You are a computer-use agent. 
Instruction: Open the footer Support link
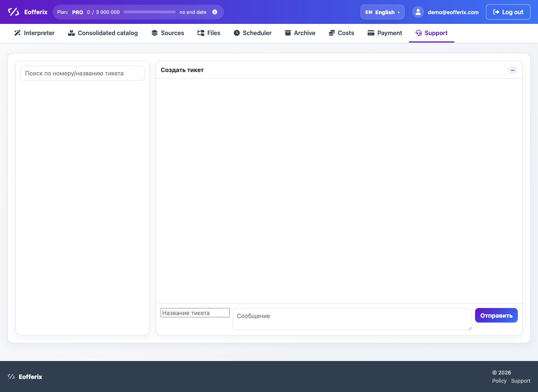(x=521, y=381)
